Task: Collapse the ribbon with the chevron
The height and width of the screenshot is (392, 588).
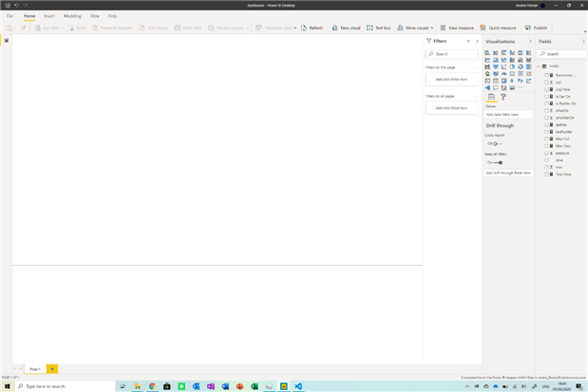Action: click(x=584, y=32)
